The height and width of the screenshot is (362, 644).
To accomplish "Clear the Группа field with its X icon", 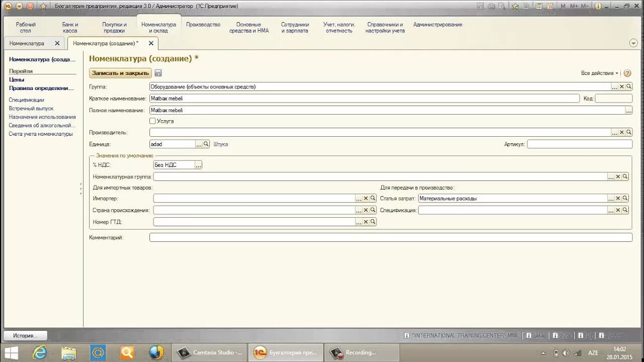I will pos(621,86).
